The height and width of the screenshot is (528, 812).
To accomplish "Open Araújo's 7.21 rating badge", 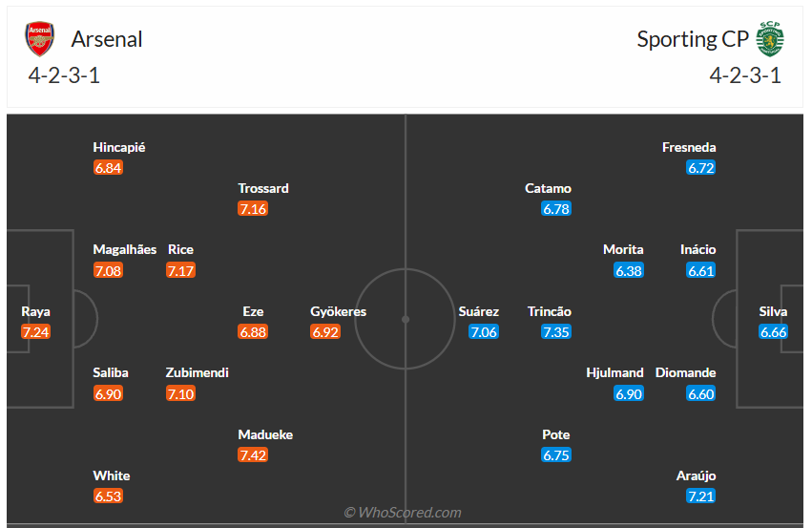I will (x=700, y=496).
